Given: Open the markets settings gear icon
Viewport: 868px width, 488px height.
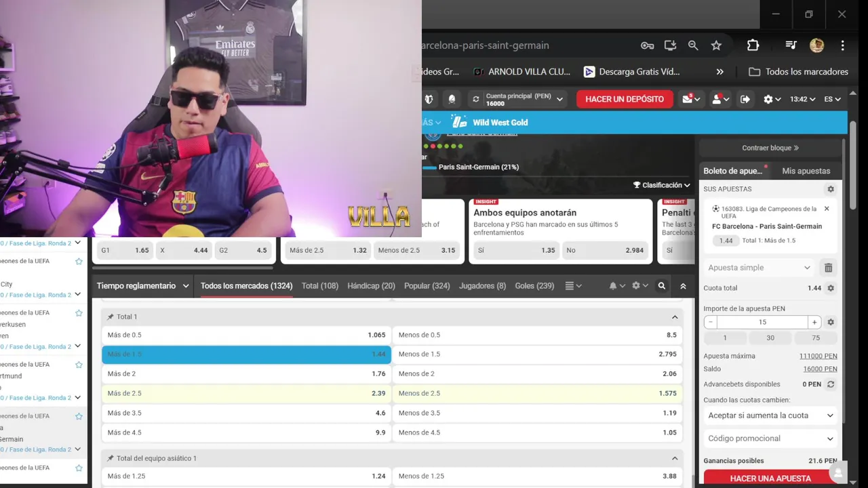Looking at the screenshot, I should [639, 286].
